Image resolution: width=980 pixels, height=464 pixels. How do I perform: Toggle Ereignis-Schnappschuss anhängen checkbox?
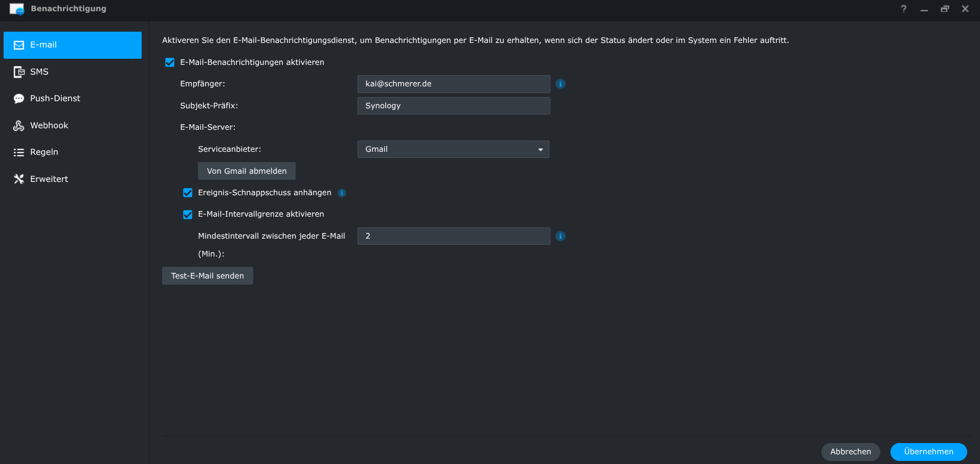pos(188,193)
